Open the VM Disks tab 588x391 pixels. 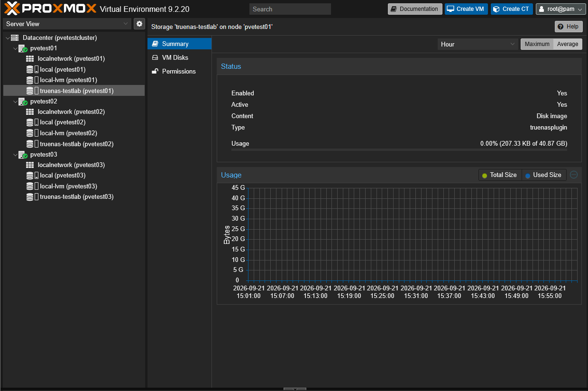(179, 57)
